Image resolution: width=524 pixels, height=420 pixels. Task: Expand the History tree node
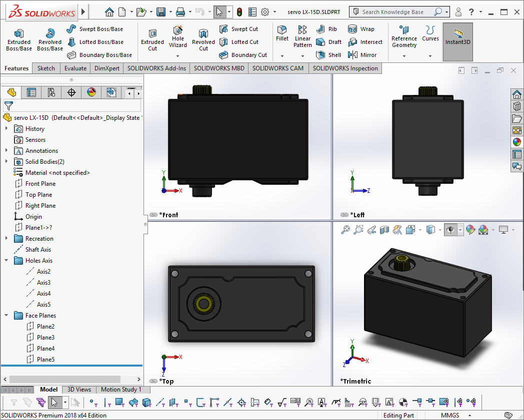[x=6, y=128]
